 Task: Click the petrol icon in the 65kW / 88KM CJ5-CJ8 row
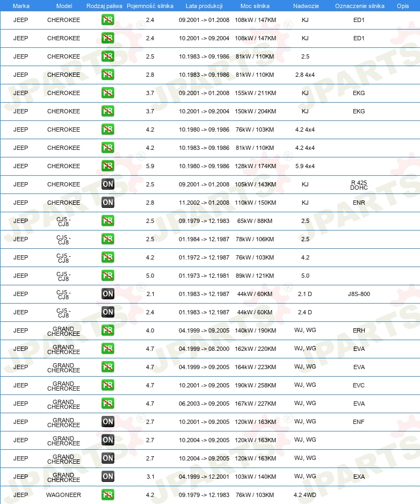coord(107,221)
